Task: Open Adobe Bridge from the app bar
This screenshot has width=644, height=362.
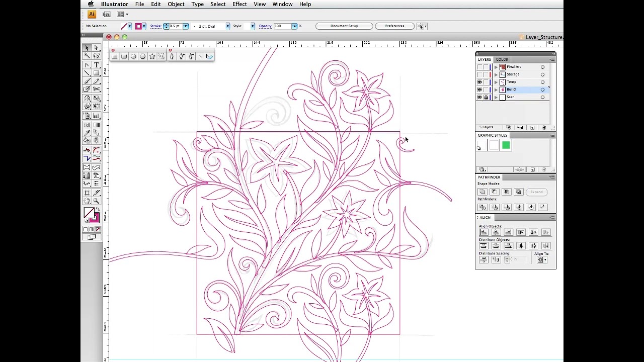Action: pos(106,14)
